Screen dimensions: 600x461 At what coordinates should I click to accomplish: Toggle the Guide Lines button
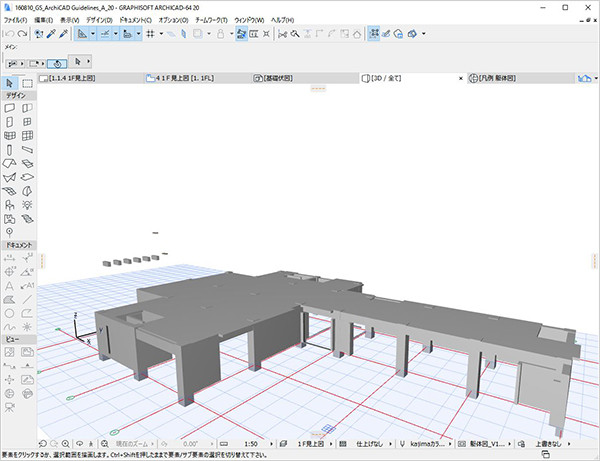[x=82, y=34]
